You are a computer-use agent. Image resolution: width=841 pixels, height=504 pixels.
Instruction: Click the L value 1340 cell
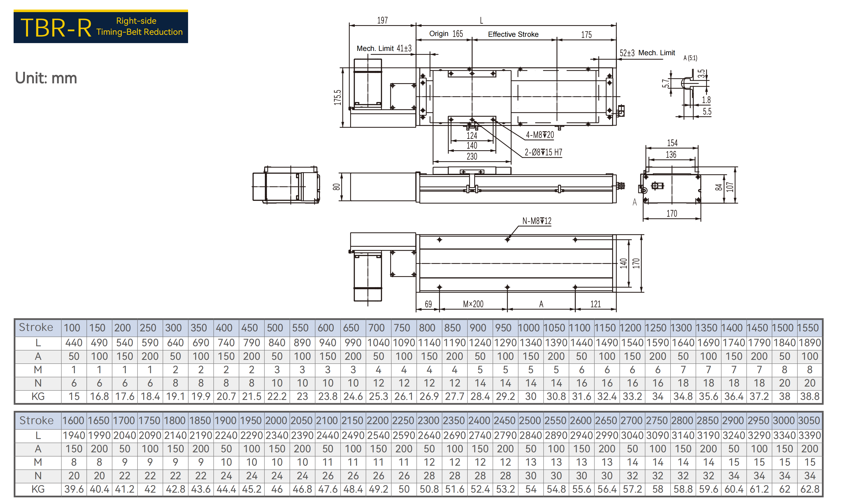pyautogui.click(x=531, y=343)
